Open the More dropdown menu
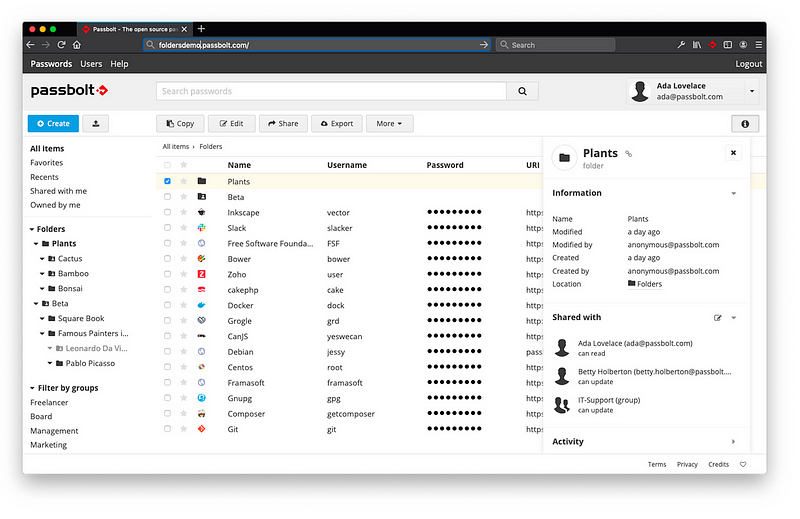The image size is (800, 519). point(389,123)
